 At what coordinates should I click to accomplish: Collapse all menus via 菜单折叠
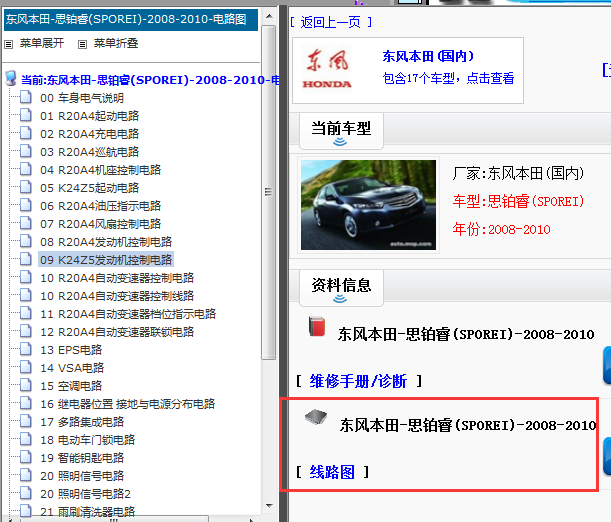point(116,43)
